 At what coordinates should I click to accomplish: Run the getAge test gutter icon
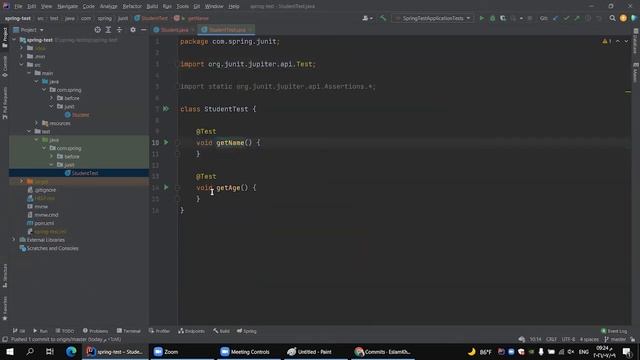click(x=166, y=187)
